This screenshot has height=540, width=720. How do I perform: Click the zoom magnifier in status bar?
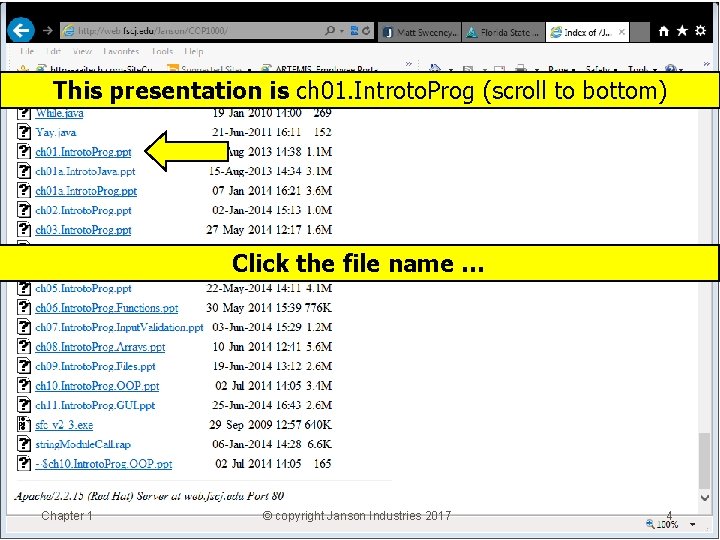(x=650, y=523)
